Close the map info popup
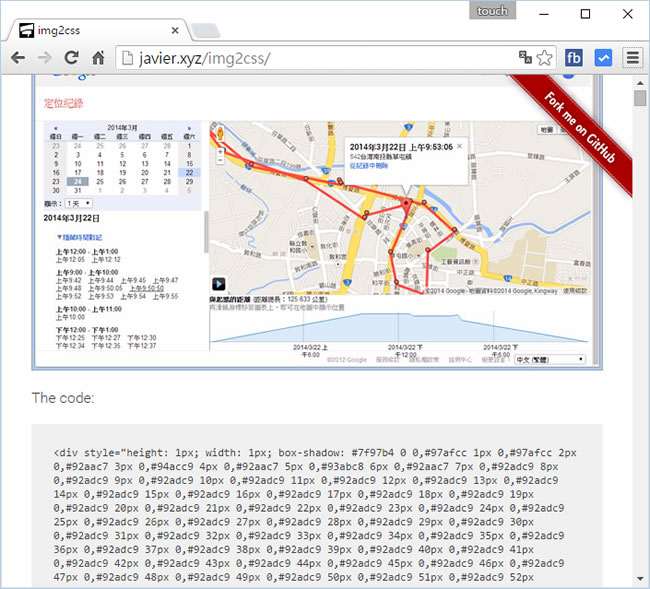This screenshot has width=650, height=589. (x=459, y=146)
